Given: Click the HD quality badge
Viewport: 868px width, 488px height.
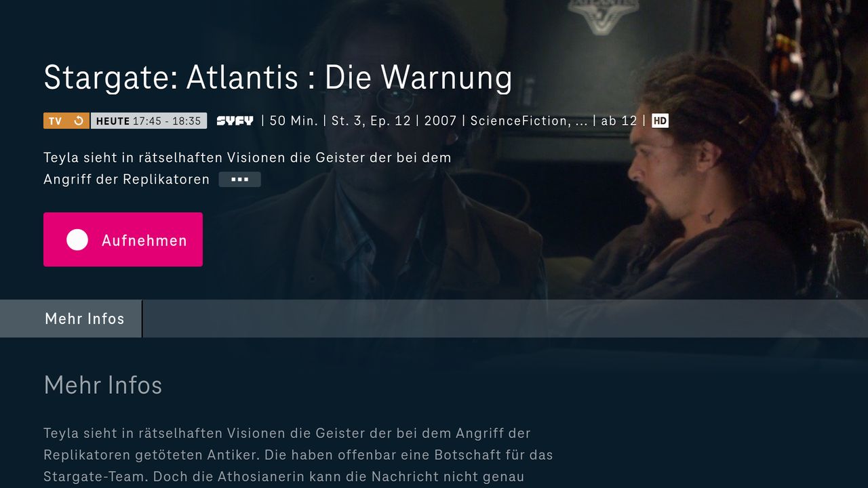Looking at the screenshot, I should point(660,121).
